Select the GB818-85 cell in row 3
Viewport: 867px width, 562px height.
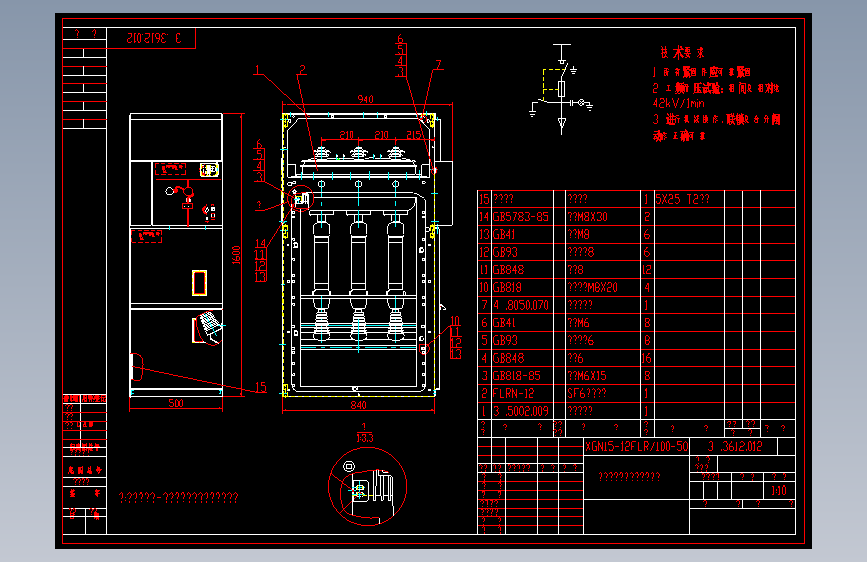518,376
